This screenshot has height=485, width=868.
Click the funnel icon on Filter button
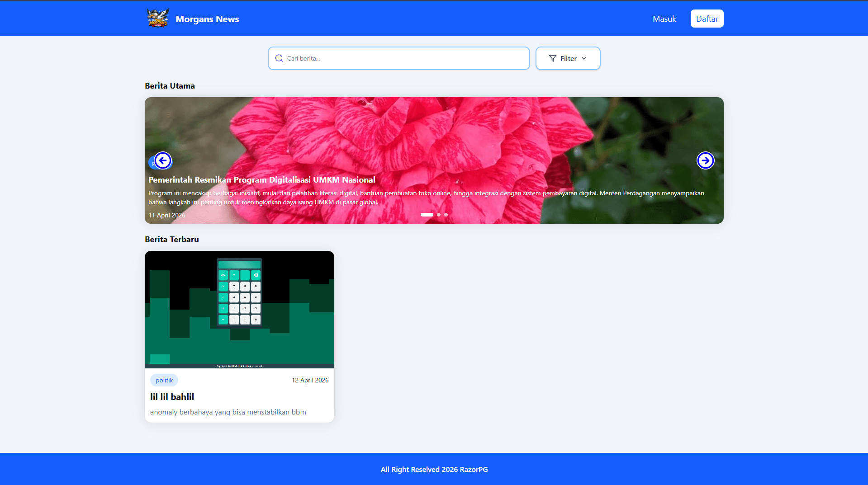pos(552,58)
